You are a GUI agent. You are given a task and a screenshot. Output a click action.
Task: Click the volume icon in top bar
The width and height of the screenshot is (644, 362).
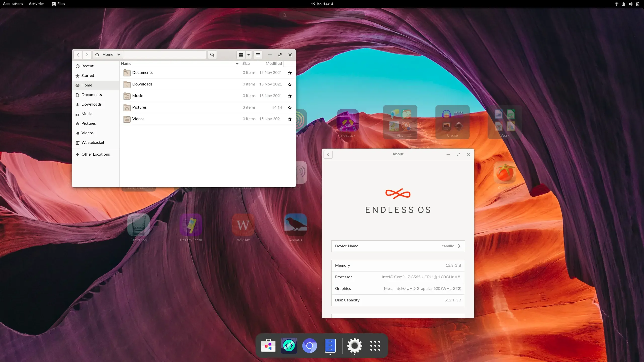point(630,4)
